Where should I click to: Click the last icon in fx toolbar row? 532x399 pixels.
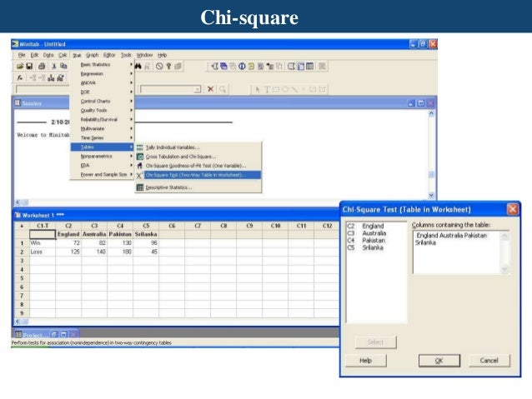click(60, 78)
